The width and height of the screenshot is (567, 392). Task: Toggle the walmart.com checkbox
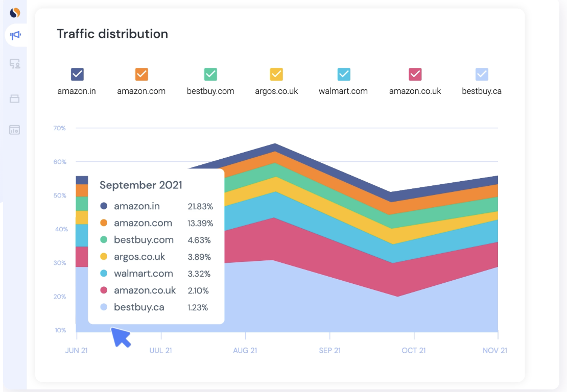pyautogui.click(x=344, y=75)
